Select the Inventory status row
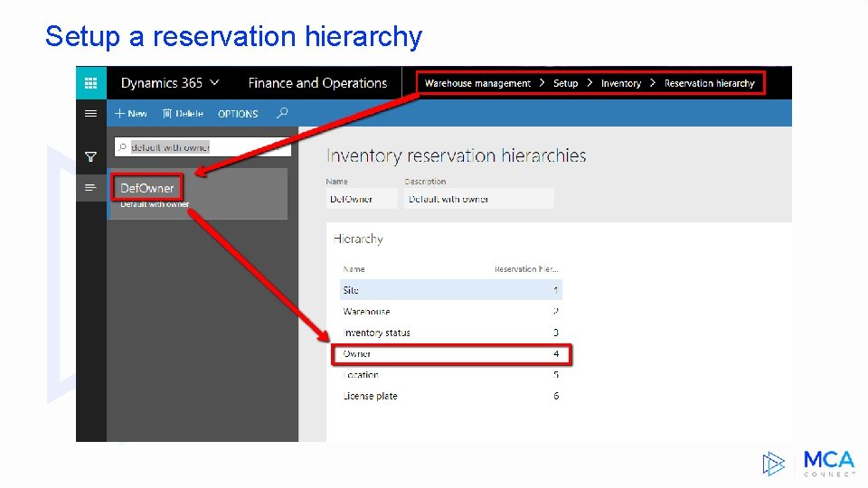This screenshot has width=868, height=488. coord(450,333)
